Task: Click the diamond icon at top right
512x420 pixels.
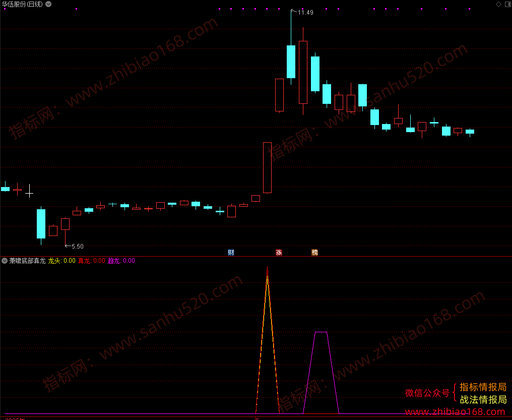Action: click(498, 4)
